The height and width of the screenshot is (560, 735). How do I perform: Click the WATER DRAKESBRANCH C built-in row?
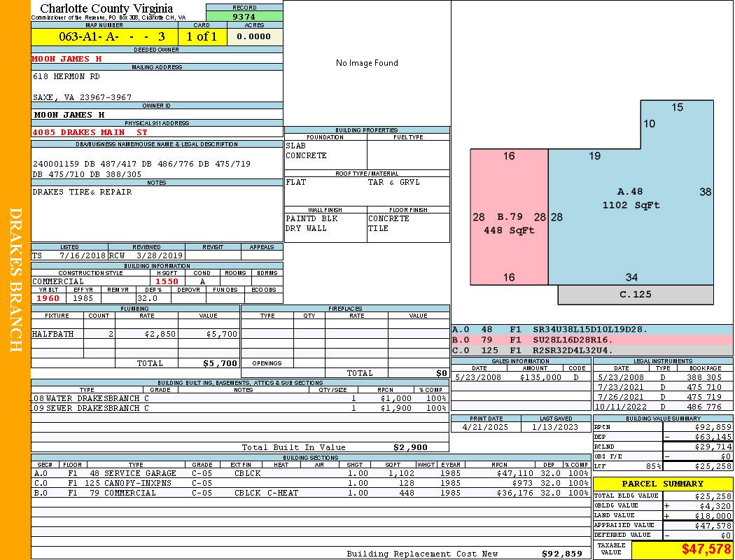coord(240,399)
